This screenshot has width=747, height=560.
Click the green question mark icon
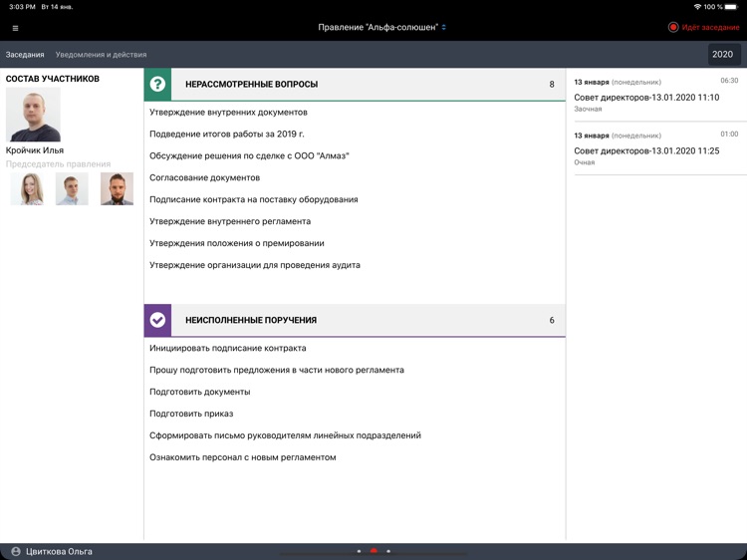point(157,84)
